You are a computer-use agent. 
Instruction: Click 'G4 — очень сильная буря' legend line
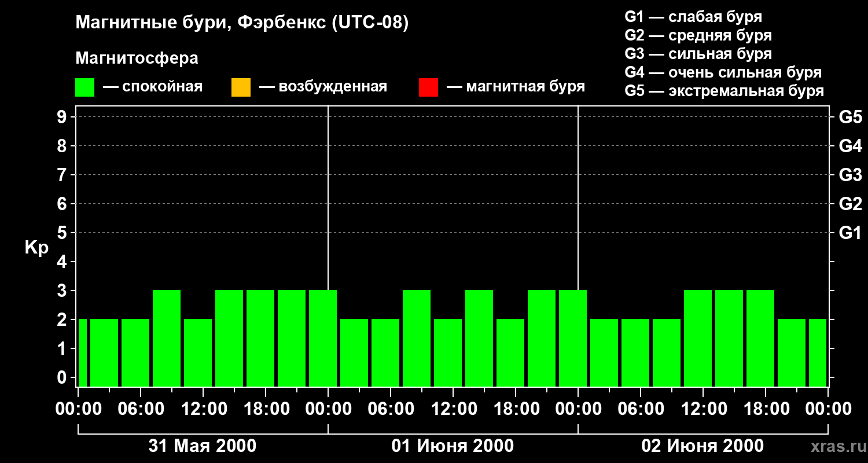click(x=723, y=72)
